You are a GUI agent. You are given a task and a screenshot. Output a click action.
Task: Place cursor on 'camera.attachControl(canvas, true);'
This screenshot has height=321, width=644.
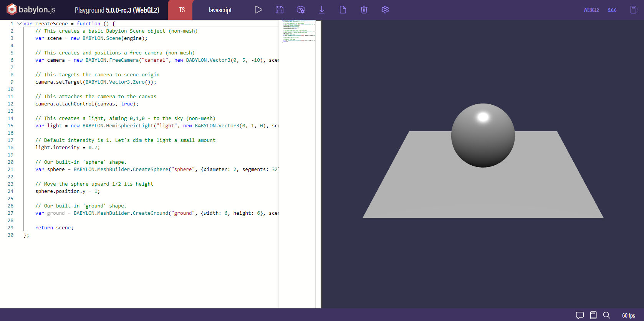(87, 104)
